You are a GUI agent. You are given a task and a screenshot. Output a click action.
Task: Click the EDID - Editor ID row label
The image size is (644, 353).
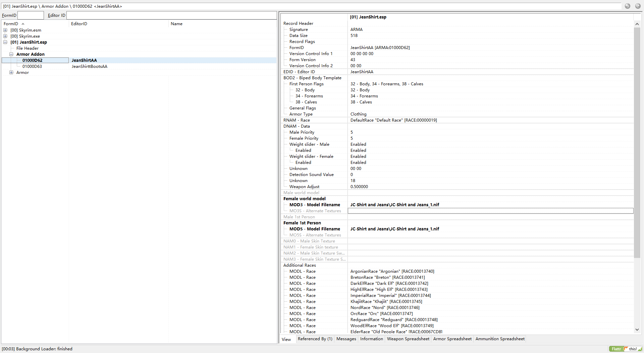299,72
